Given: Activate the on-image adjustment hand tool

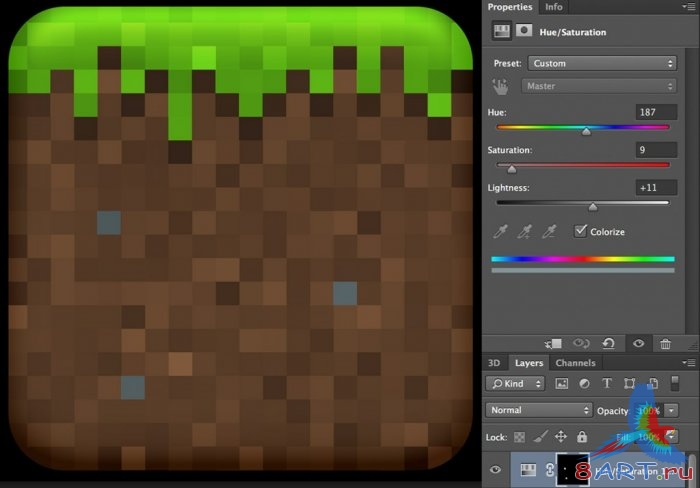Looking at the screenshot, I should click(500, 86).
